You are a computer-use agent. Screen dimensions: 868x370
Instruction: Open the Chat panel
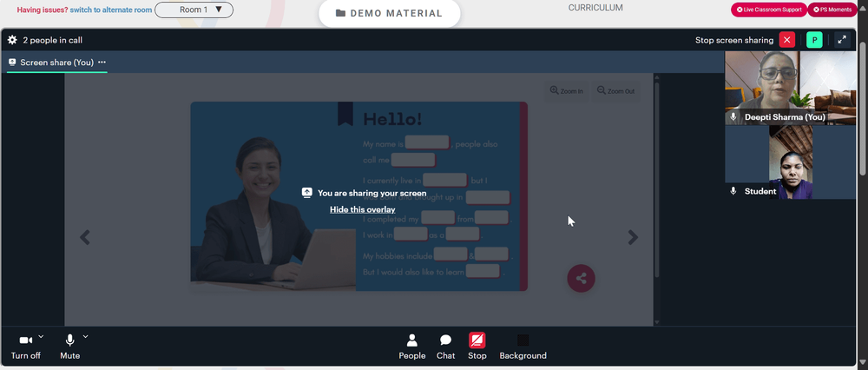[445, 347]
